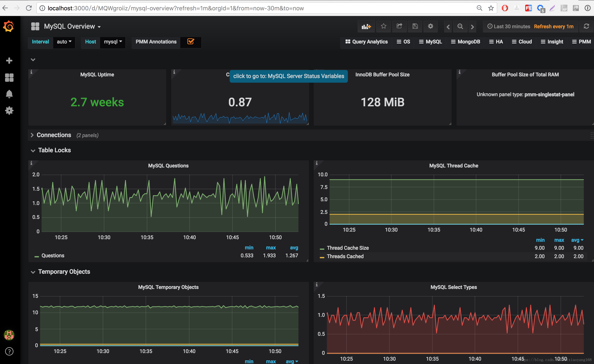This screenshot has width=594, height=364.
Task: Open the Insight dashboards menu
Action: 552,42
